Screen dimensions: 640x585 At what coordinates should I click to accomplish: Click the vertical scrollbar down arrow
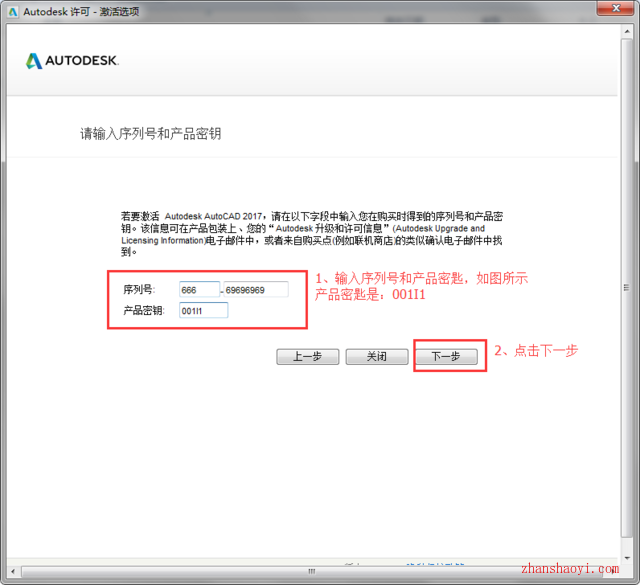(x=627, y=558)
